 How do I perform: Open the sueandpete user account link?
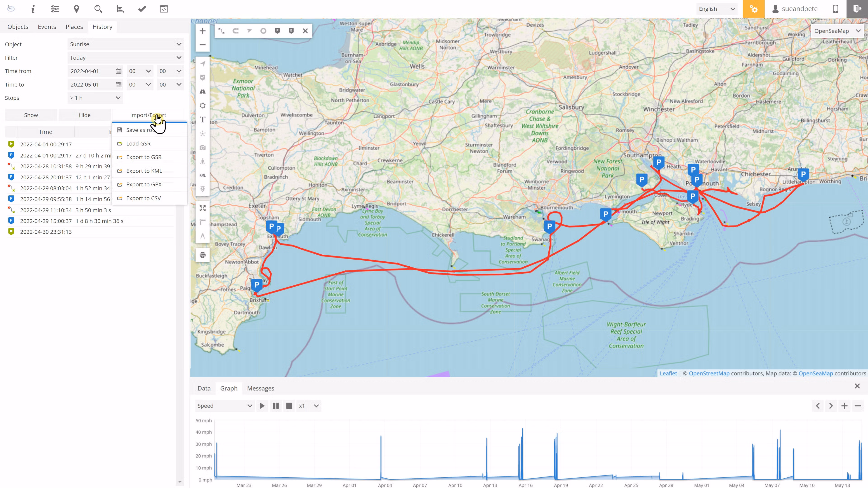pos(795,9)
